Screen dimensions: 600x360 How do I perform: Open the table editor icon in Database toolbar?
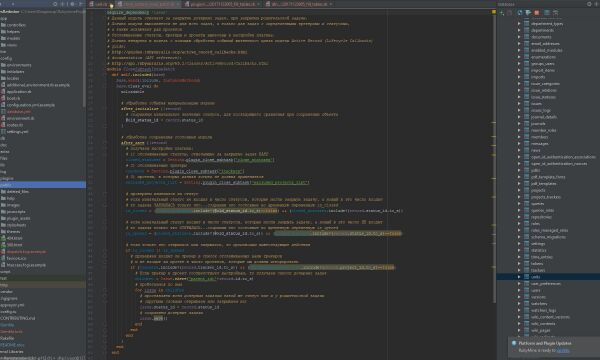coord(546,13)
